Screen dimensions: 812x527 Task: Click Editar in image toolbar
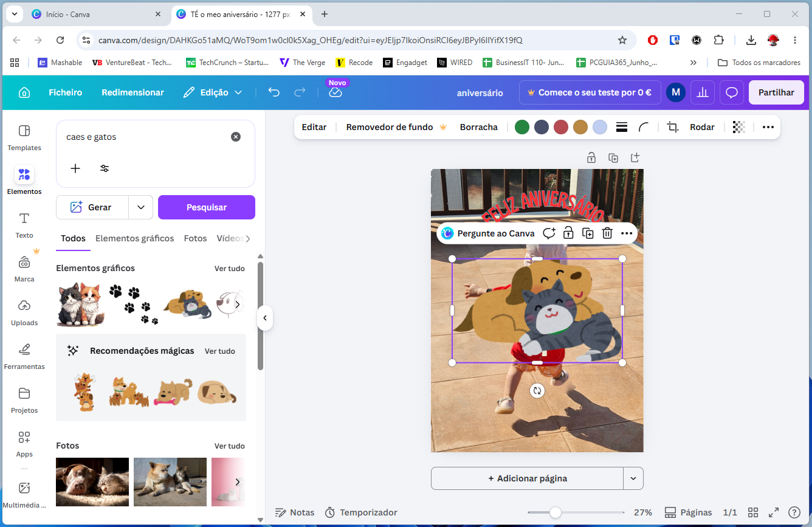(x=314, y=127)
